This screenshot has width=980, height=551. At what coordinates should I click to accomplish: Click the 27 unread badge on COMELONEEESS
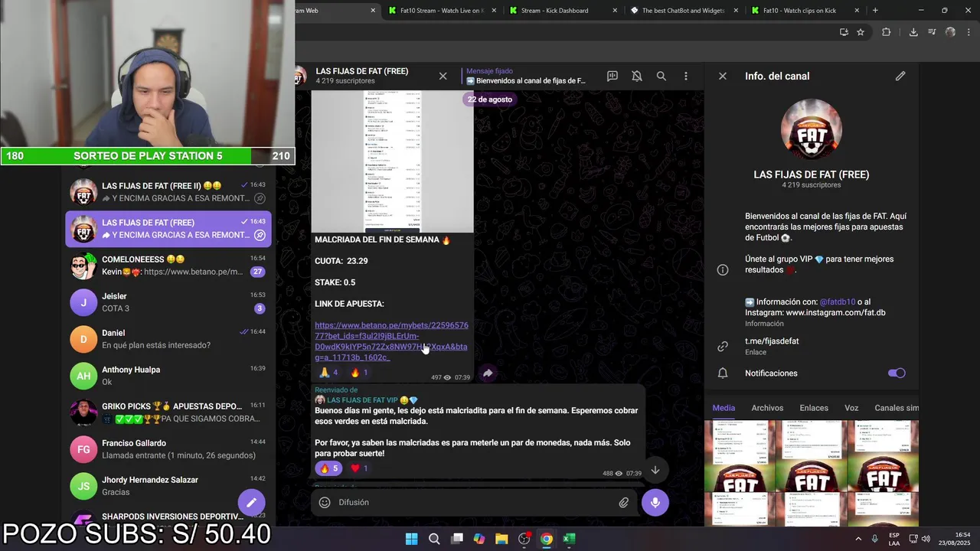pos(258,272)
